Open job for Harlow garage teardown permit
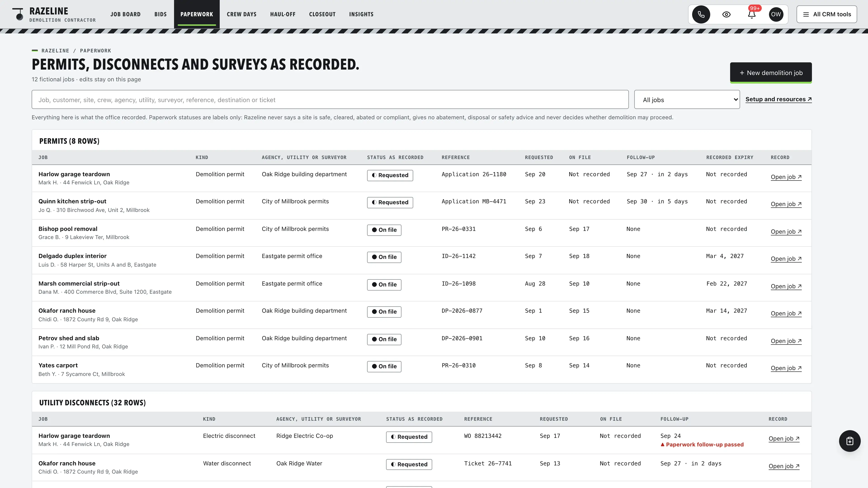Viewport: 868px width, 488px height. point(786,177)
